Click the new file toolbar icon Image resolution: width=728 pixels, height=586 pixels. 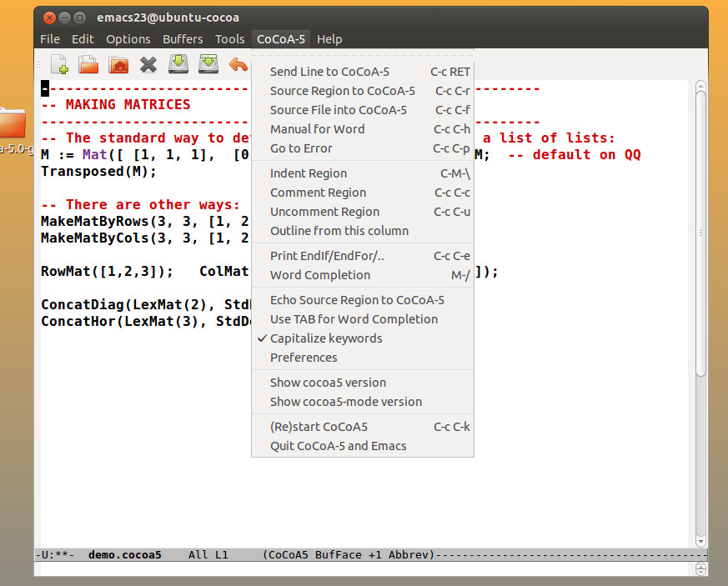(x=59, y=64)
